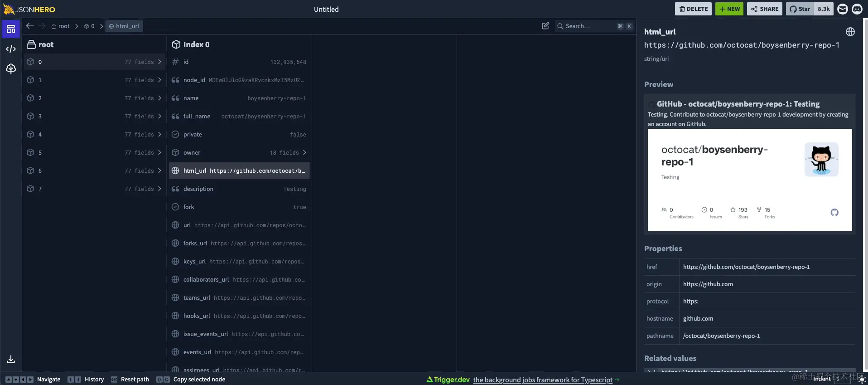Select root in the breadcrumb path

pyautogui.click(x=61, y=26)
